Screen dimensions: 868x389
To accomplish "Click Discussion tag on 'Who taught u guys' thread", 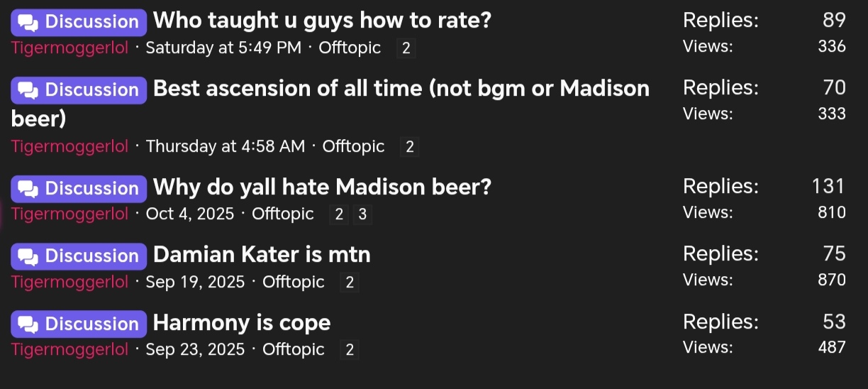I will coord(79,22).
